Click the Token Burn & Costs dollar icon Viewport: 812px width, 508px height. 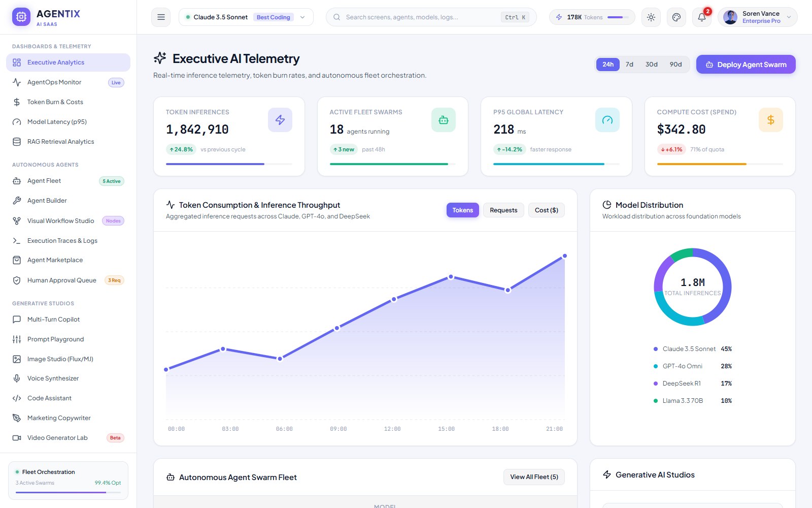[17, 102]
